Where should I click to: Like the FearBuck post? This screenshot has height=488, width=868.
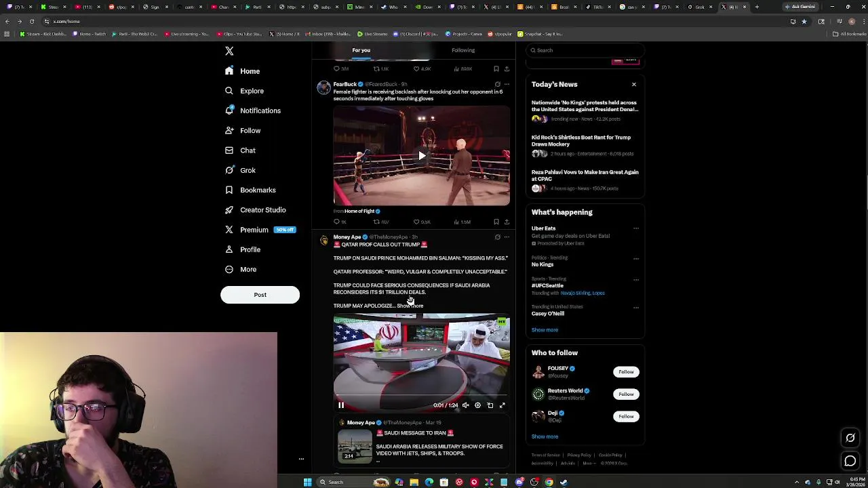click(422, 222)
